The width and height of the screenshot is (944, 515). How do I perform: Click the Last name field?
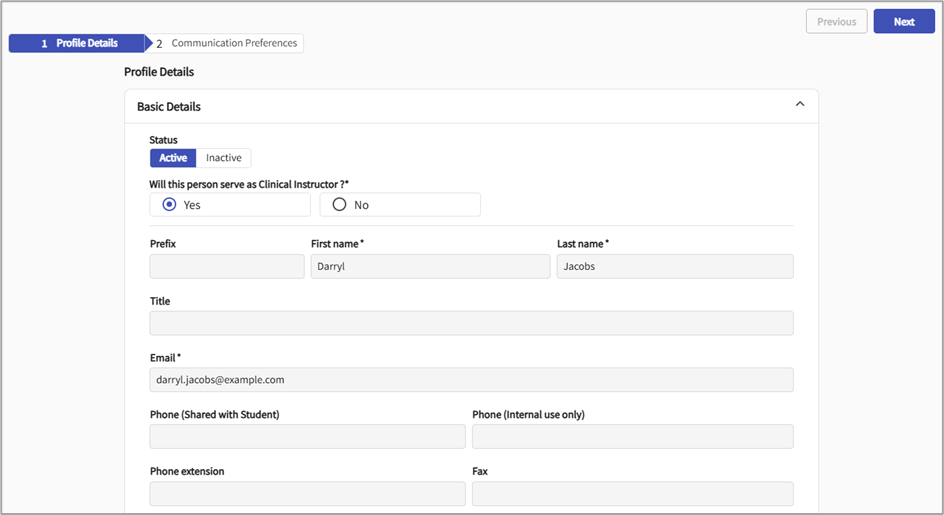(x=674, y=266)
